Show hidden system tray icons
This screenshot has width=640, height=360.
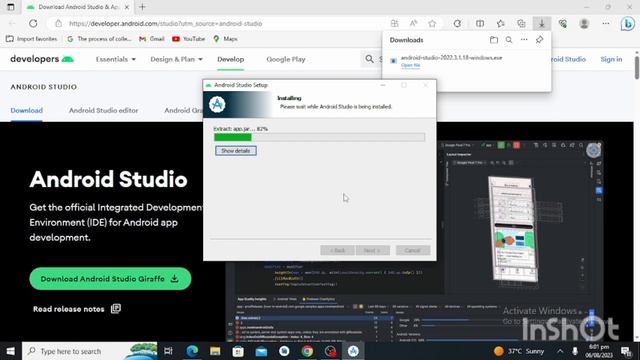coord(560,351)
